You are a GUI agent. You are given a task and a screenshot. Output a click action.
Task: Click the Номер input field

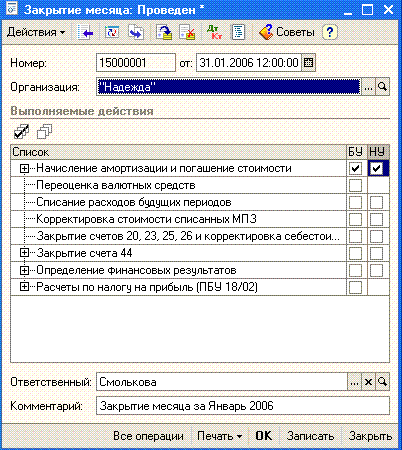[136, 63]
